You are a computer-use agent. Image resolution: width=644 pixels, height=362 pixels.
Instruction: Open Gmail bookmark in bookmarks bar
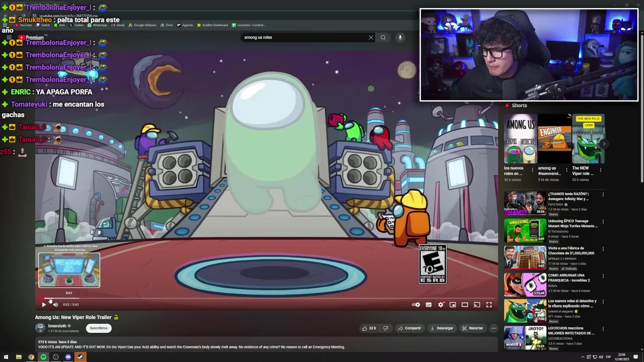click(x=118, y=25)
